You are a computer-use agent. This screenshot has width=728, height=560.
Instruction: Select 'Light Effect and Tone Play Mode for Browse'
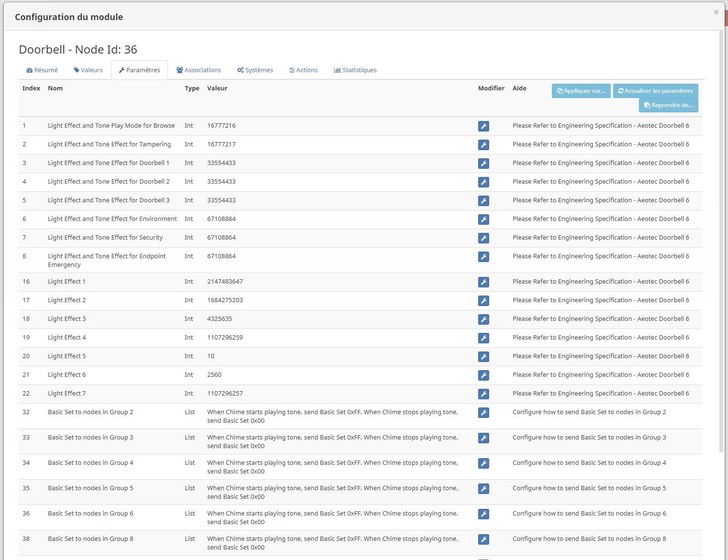[111, 126]
